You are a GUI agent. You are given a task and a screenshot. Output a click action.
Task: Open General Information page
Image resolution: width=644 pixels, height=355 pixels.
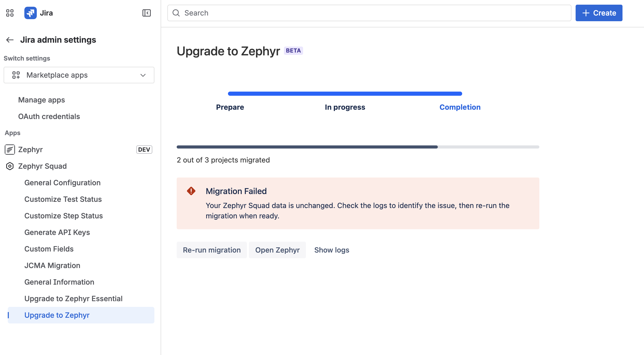click(59, 282)
